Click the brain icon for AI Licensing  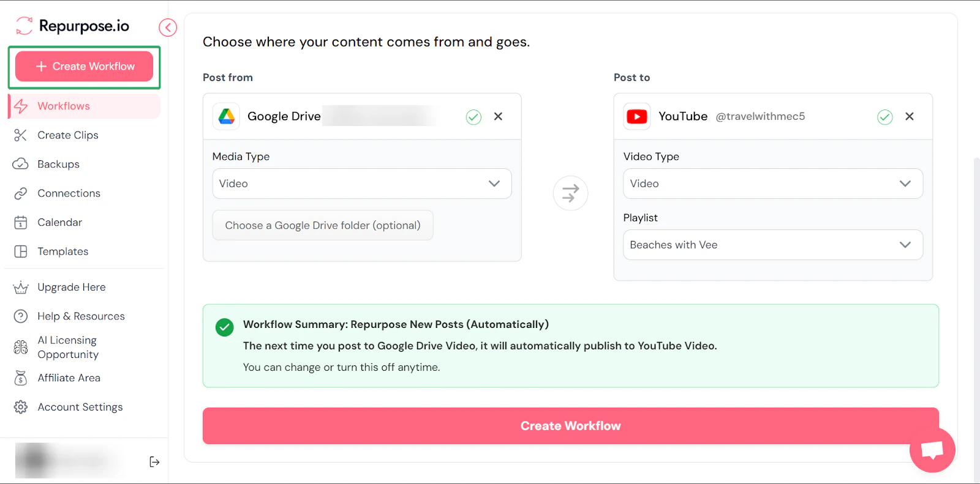pos(21,347)
